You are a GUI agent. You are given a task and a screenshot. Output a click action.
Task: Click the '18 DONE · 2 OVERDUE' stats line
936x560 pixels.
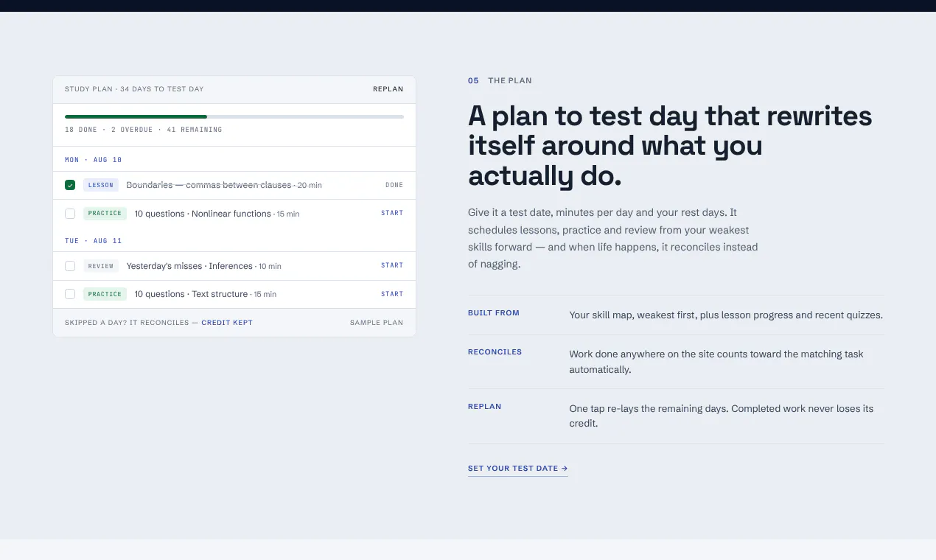[144, 130]
